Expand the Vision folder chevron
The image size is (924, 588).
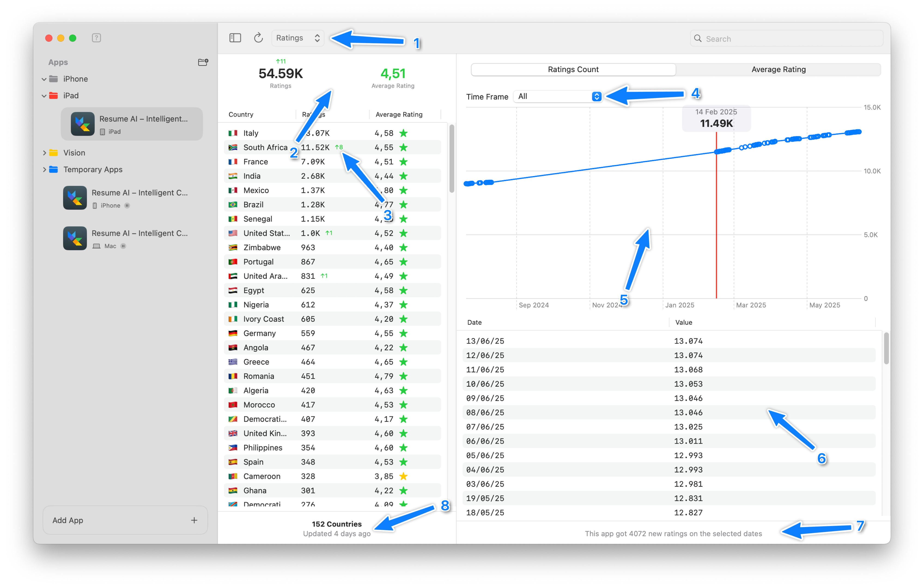click(44, 153)
